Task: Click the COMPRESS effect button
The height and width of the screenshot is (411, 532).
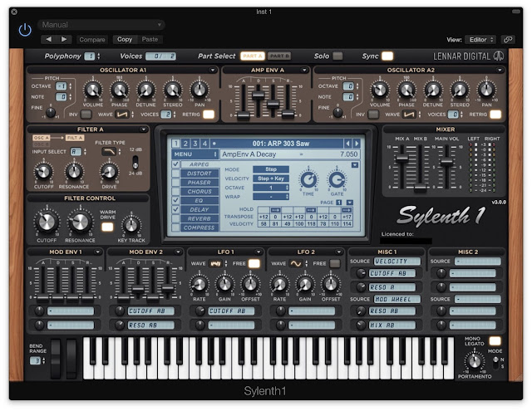Action: click(x=199, y=228)
